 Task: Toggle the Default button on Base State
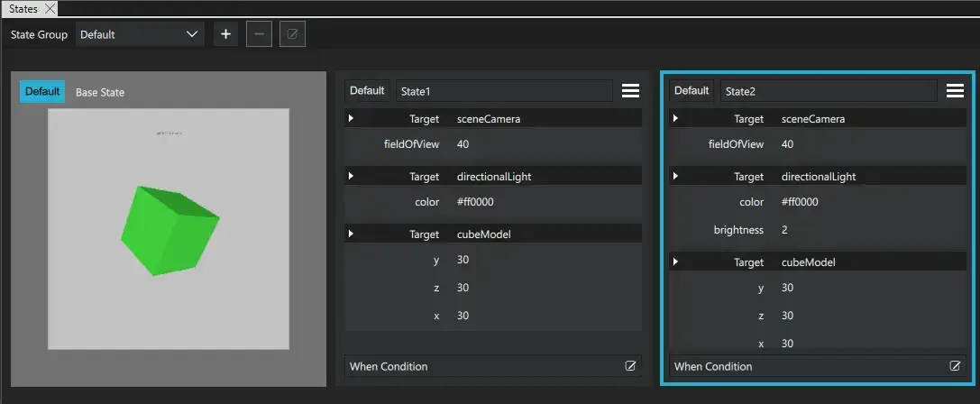(x=42, y=92)
